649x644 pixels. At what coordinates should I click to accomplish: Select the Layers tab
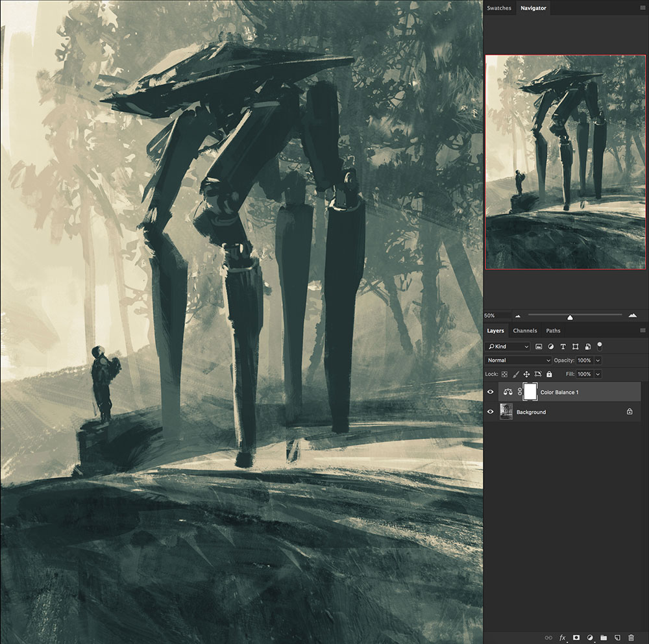coord(495,330)
